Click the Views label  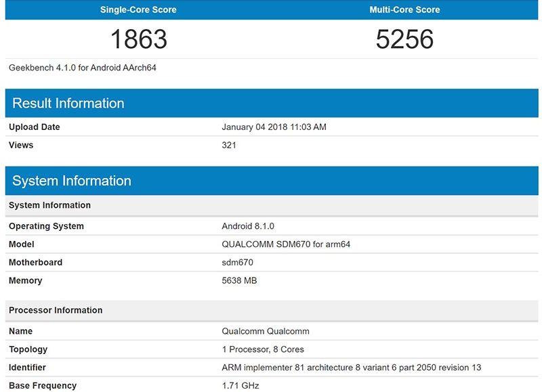pyautogui.click(x=21, y=145)
